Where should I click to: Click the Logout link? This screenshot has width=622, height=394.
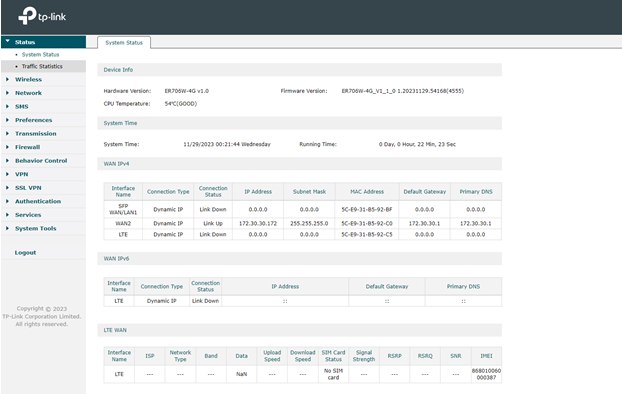[25, 252]
